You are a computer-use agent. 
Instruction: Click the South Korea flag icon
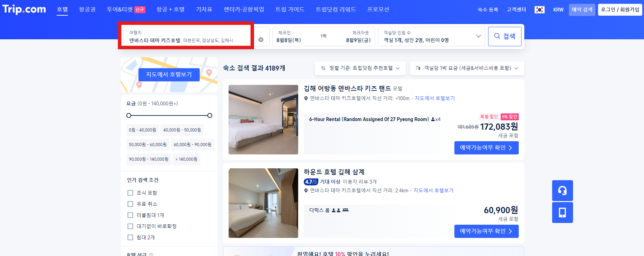point(540,10)
